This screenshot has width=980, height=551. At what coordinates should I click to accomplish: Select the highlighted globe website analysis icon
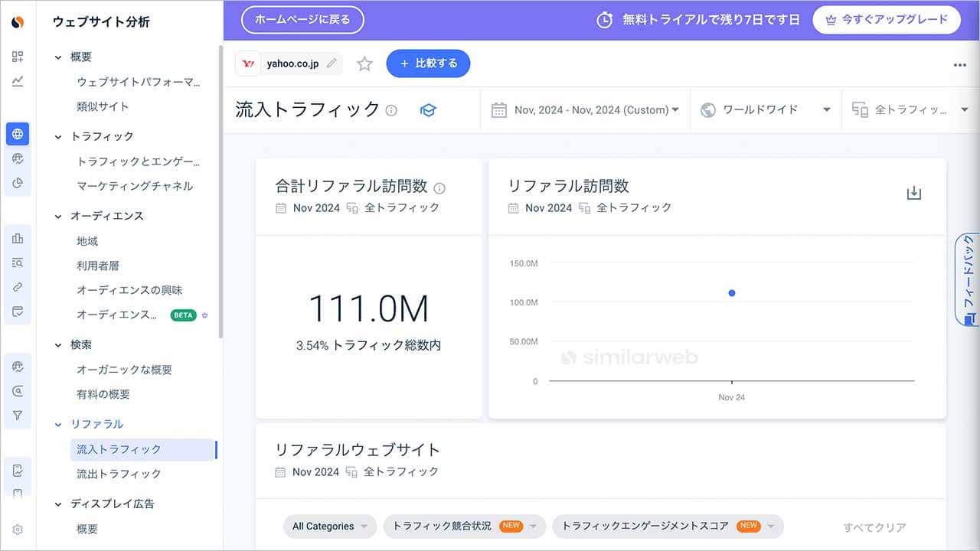coord(18,134)
